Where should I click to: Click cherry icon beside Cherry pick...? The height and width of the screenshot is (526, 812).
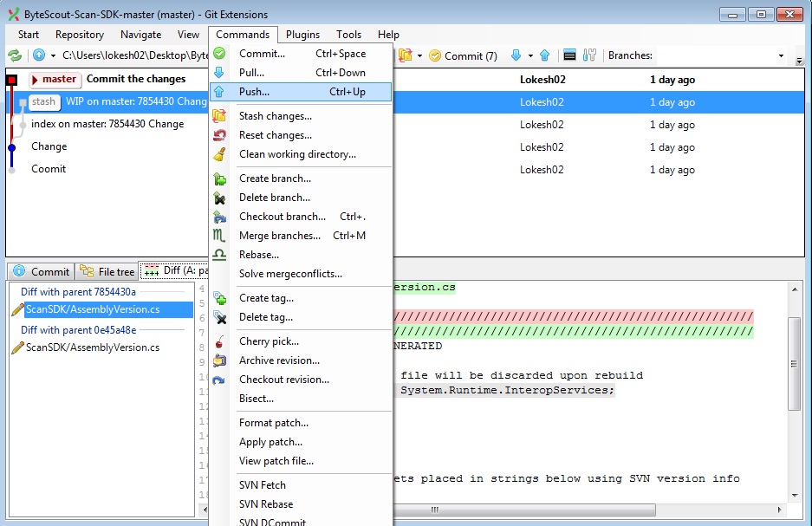coord(219,341)
